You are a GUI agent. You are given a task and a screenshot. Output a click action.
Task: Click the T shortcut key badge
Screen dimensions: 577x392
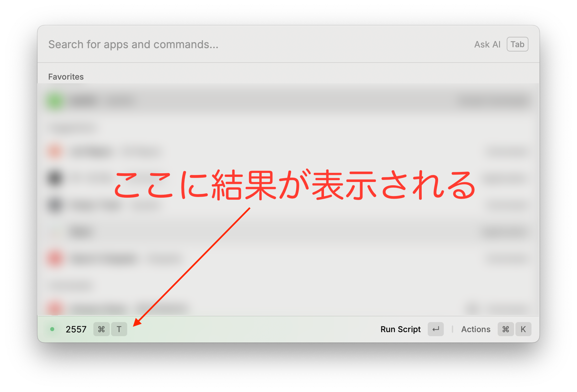119,329
